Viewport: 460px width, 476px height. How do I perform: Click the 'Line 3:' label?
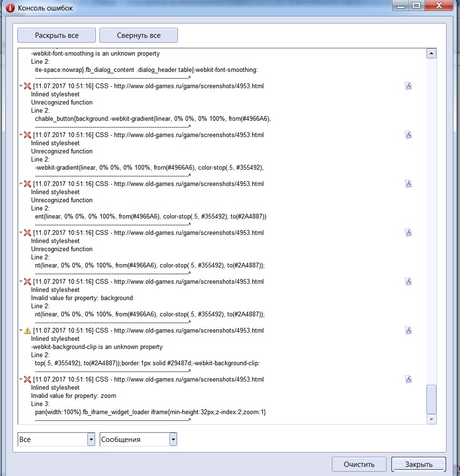click(40, 404)
